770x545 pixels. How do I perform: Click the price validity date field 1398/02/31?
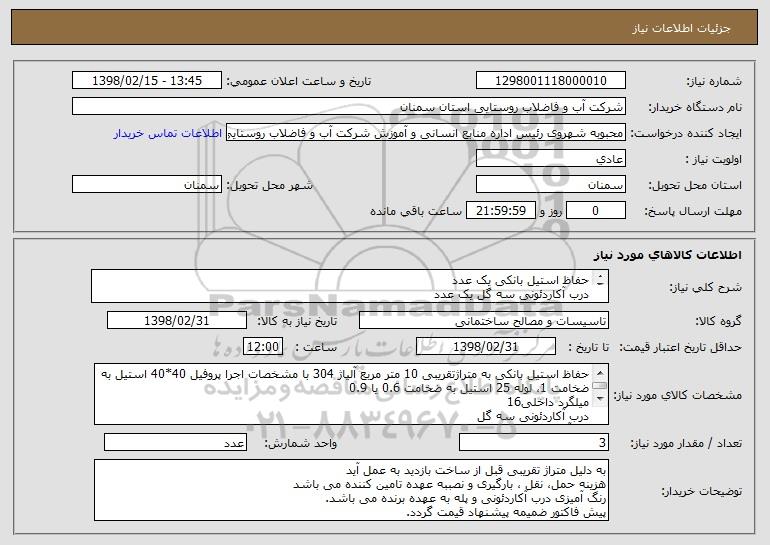click(486, 347)
